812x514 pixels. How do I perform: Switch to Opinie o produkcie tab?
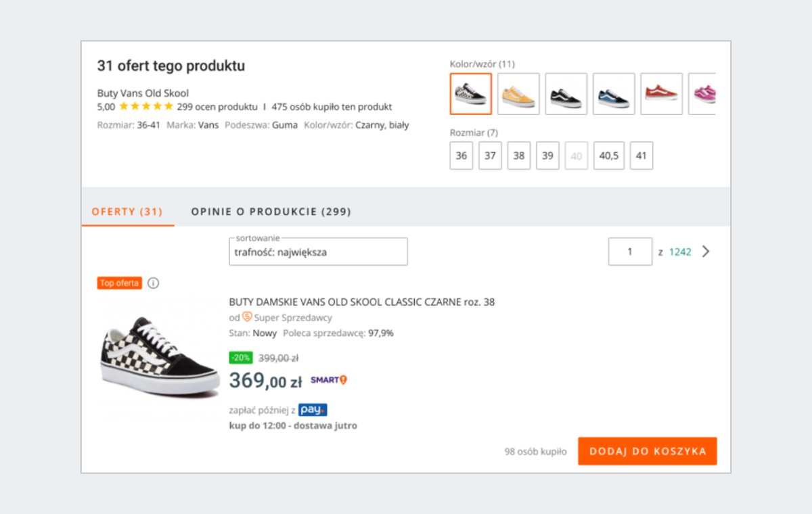271,212
